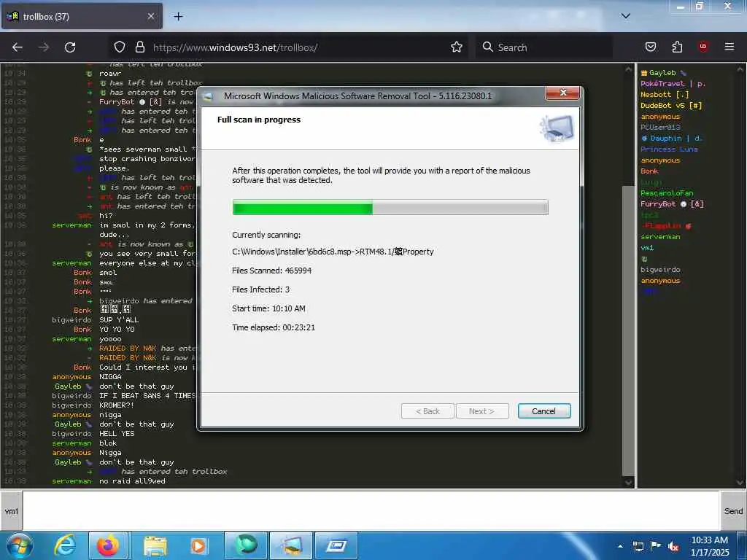Select PescaroloFan in user list
The height and width of the screenshot is (560, 747).
pos(667,193)
